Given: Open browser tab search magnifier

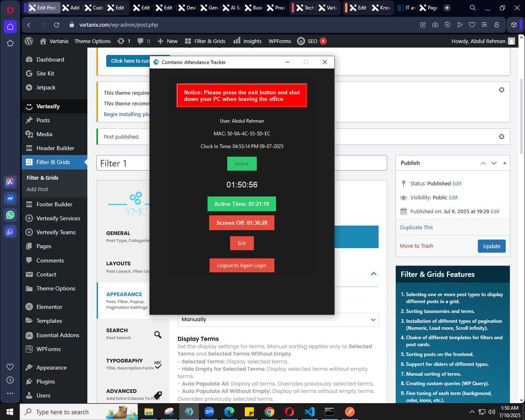Looking at the screenshot, I should 472,8.
